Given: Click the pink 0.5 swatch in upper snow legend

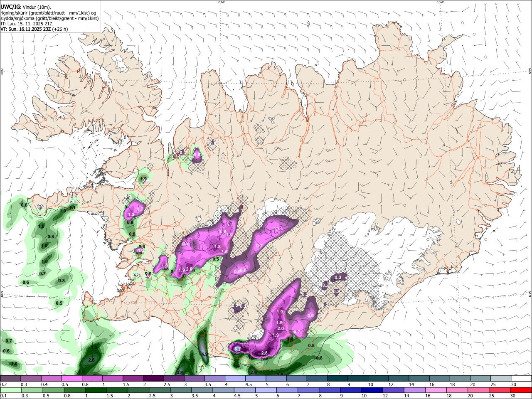Looking at the screenshot, I should coord(71,378).
